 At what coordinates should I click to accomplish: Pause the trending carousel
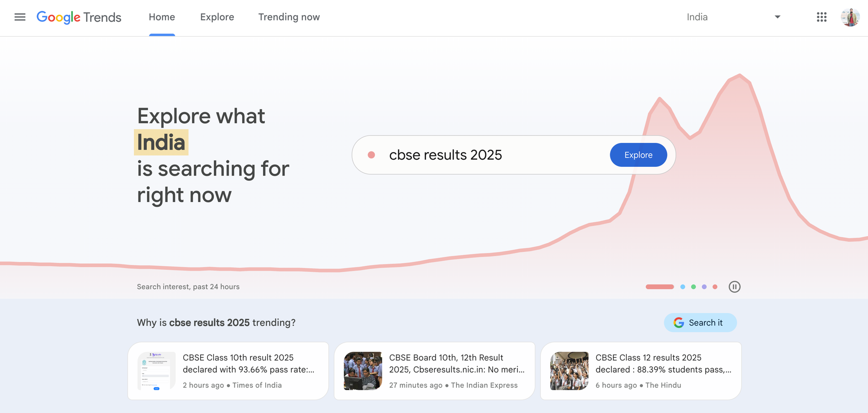tap(734, 287)
